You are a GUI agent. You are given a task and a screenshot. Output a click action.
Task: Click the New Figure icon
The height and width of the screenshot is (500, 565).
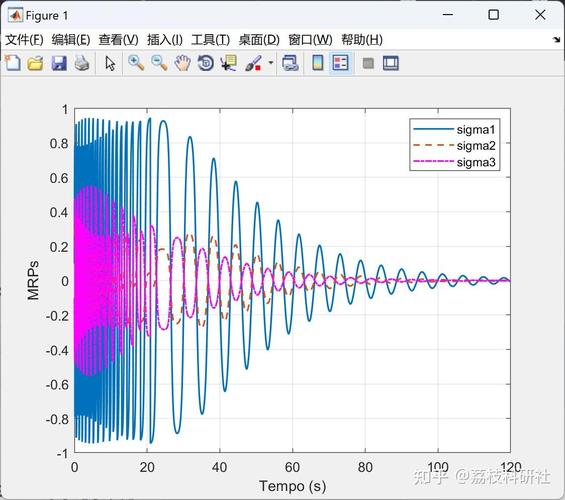click(x=13, y=63)
